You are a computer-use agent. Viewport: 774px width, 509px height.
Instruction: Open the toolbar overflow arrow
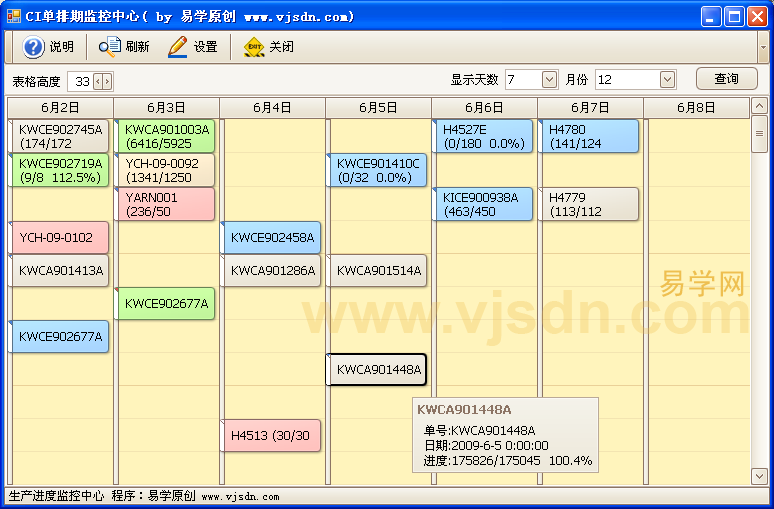point(763,47)
